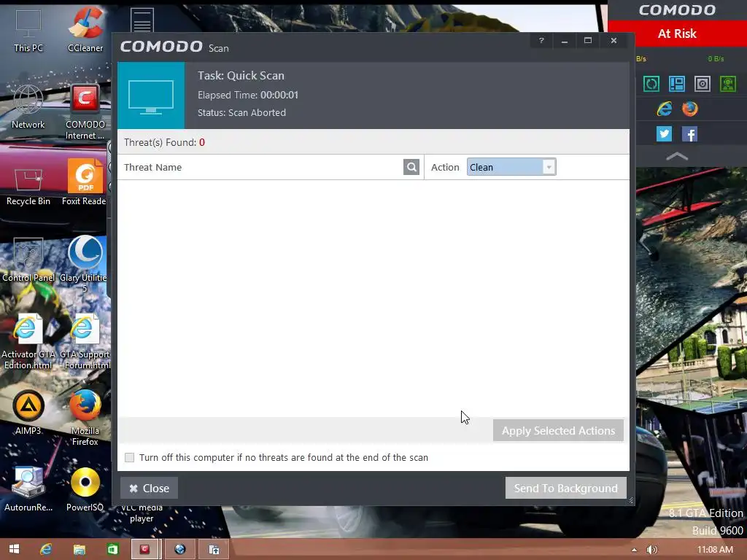Click Apply Selected Actions button
The image size is (747, 560).
point(558,430)
